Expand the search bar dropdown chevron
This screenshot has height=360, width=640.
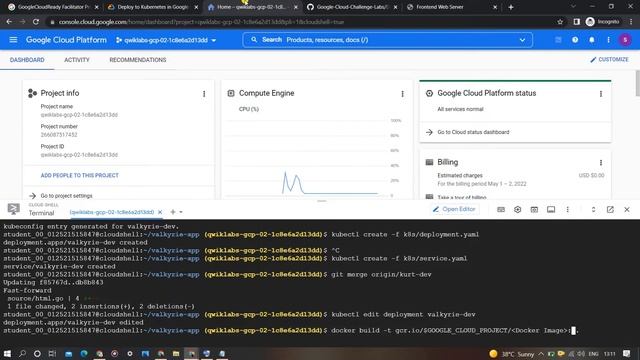[522, 40]
